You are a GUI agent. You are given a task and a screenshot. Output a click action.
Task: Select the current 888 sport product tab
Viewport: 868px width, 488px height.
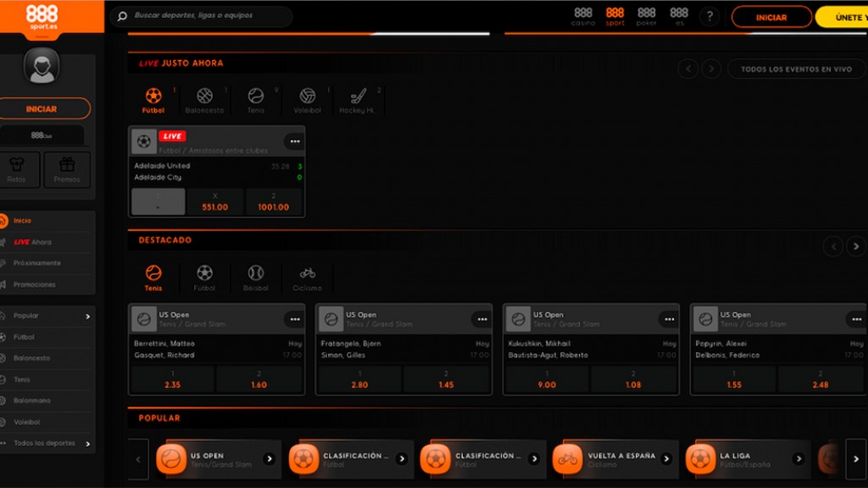pyautogui.click(x=615, y=17)
